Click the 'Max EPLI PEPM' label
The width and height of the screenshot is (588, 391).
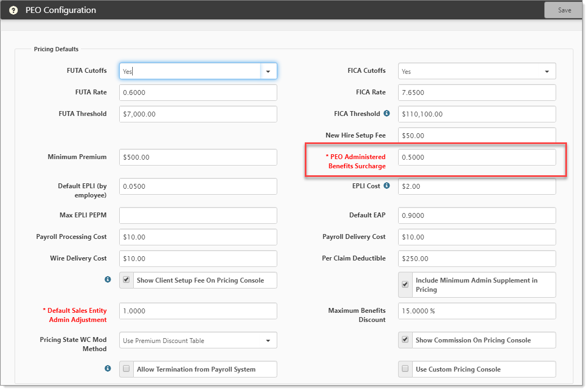(x=83, y=215)
